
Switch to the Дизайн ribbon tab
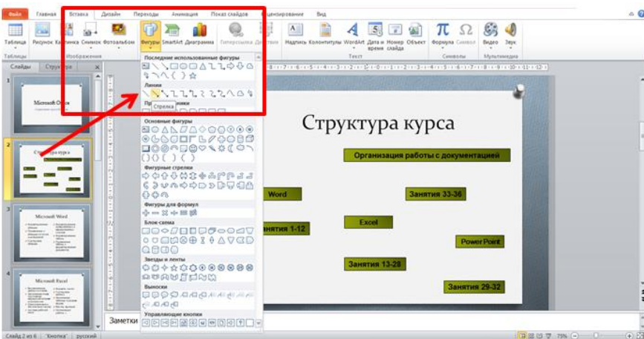click(x=111, y=14)
